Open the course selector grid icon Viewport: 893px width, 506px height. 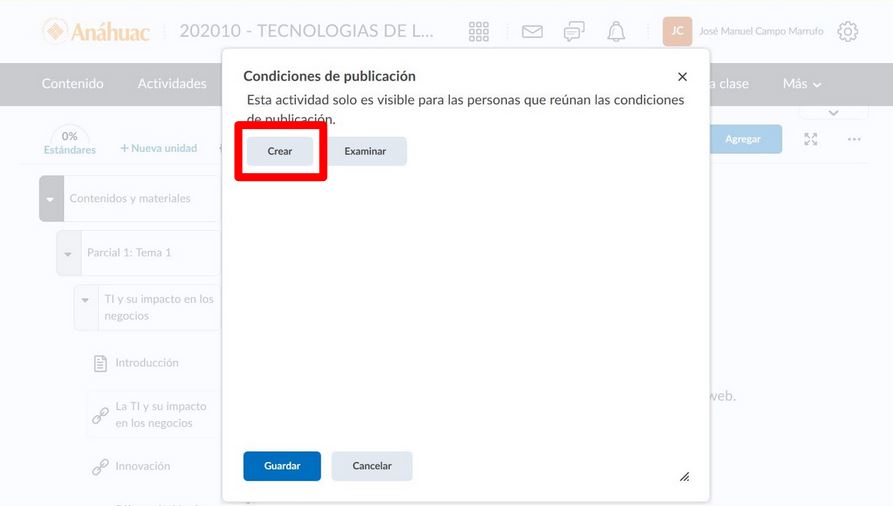479,32
